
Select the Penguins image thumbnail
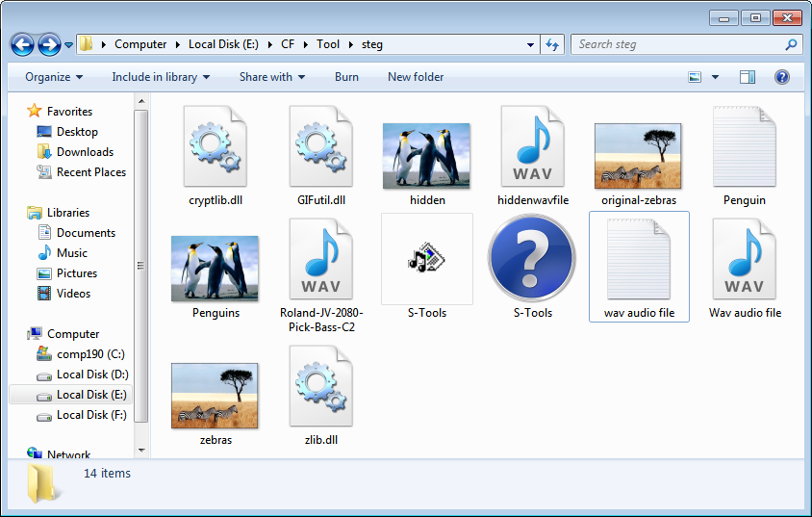215,268
